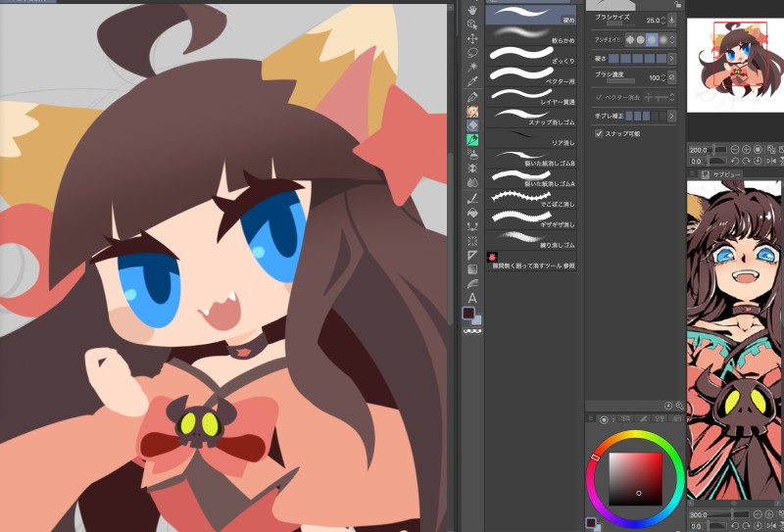Flip canvas horizontally in Navigator
Viewport: 784px width, 532px height.
(770, 161)
